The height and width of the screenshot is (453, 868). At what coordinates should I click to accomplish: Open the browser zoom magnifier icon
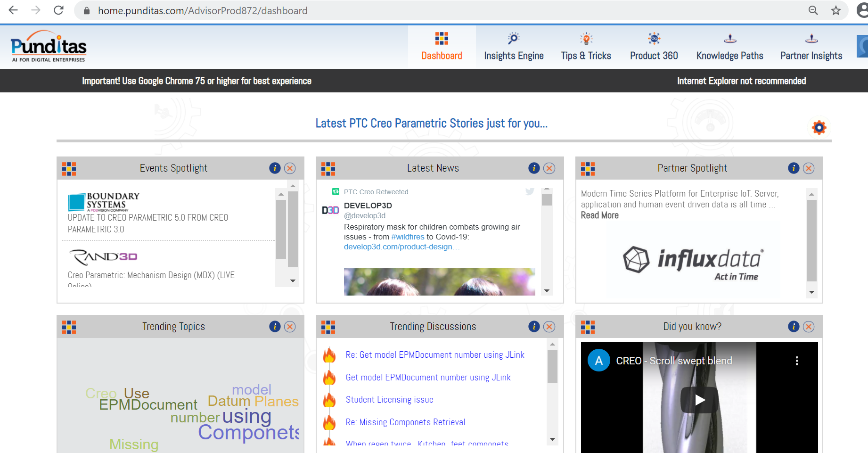[x=813, y=10]
